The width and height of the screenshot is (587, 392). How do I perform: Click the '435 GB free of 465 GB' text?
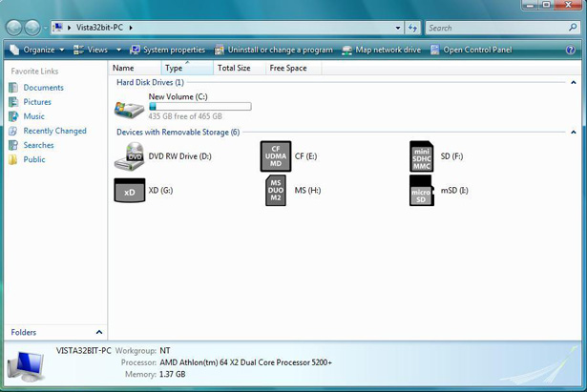tap(185, 116)
